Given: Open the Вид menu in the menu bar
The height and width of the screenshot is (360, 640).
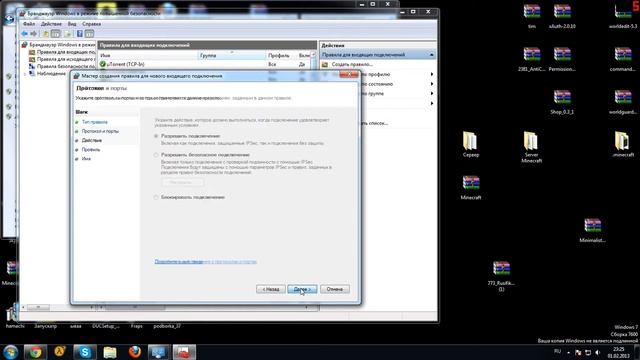Looking at the screenshot, I should (x=72, y=24).
